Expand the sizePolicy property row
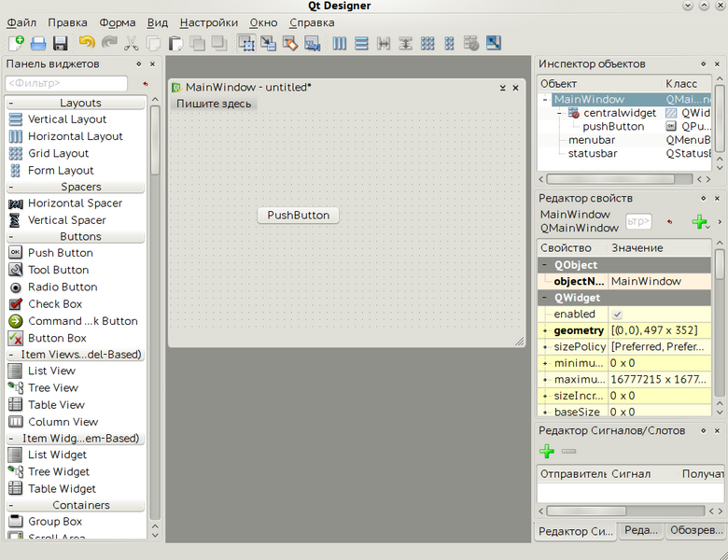728x560 pixels. click(x=545, y=347)
